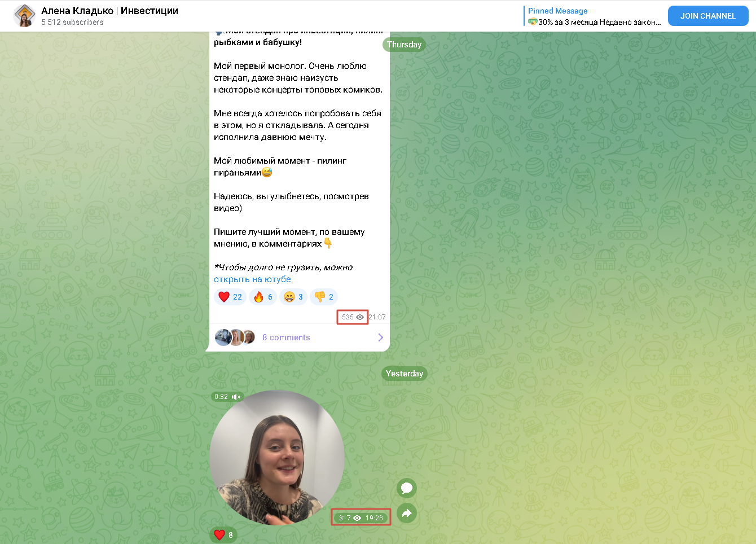The width and height of the screenshot is (756, 544).
Task: Play the round video message
Action: (x=277, y=458)
